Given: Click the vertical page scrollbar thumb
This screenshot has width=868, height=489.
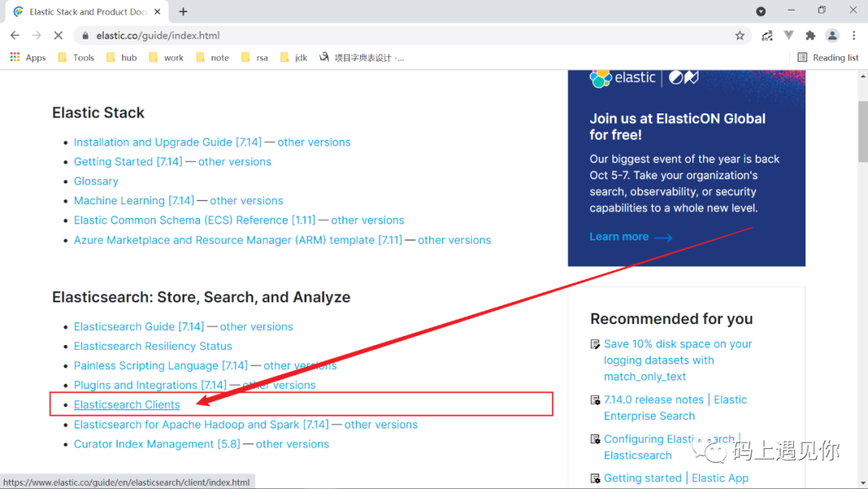Looking at the screenshot, I should (x=863, y=131).
